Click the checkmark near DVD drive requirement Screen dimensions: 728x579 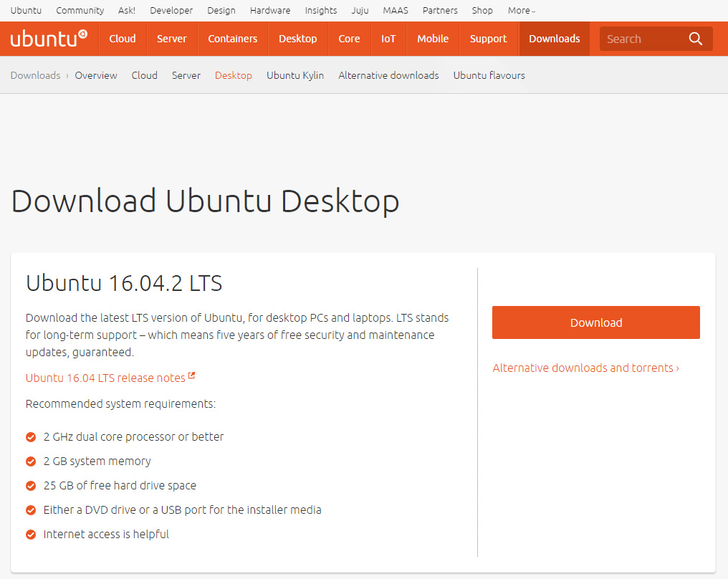30,510
